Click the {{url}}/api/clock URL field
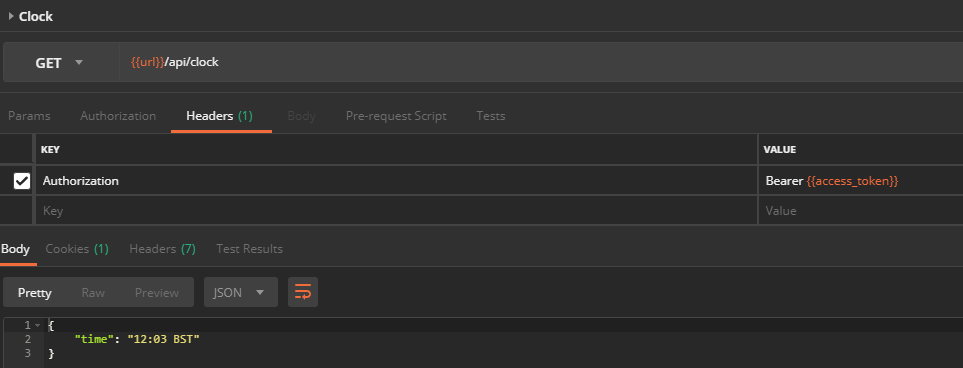 [540, 62]
